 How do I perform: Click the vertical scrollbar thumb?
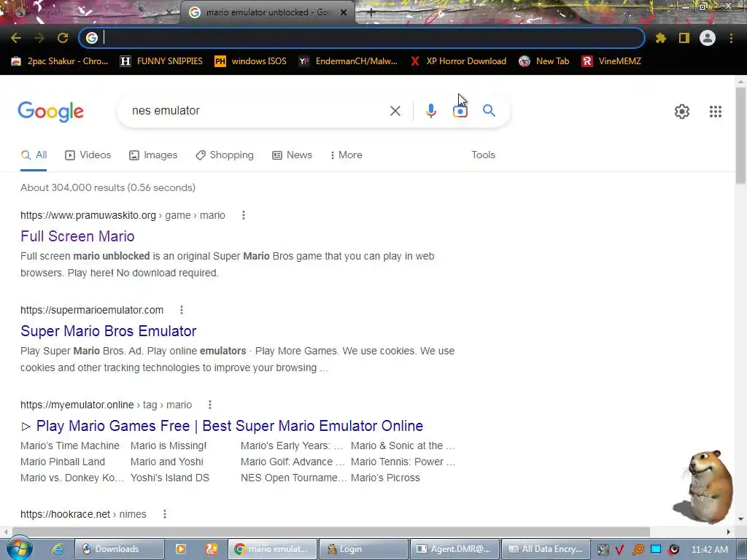point(740,135)
